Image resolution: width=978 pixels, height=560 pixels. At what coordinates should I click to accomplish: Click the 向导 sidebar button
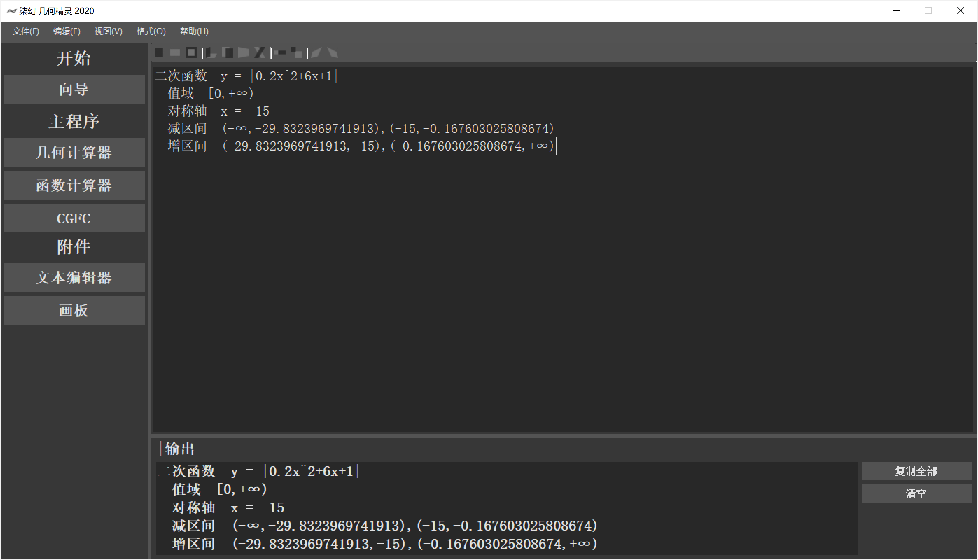74,89
